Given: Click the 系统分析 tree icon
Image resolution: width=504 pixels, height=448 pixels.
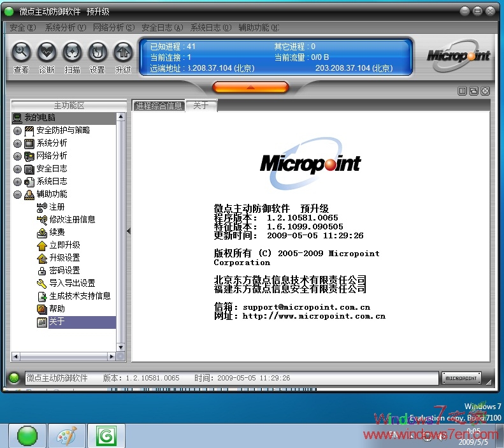Looking at the screenshot, I should click(x=29, y=143).
